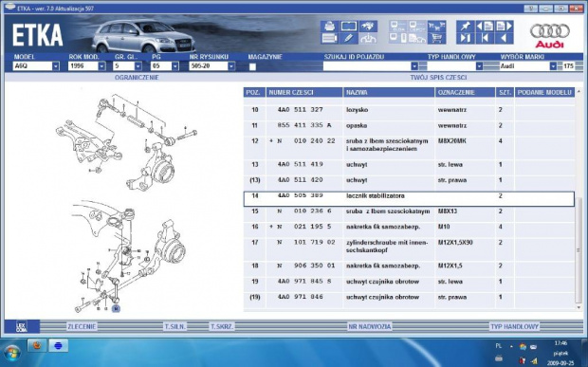Click the skip-to-end arrow icon
Image resolution: width=588 pixels, height=367 pixels.
point(466,38)
